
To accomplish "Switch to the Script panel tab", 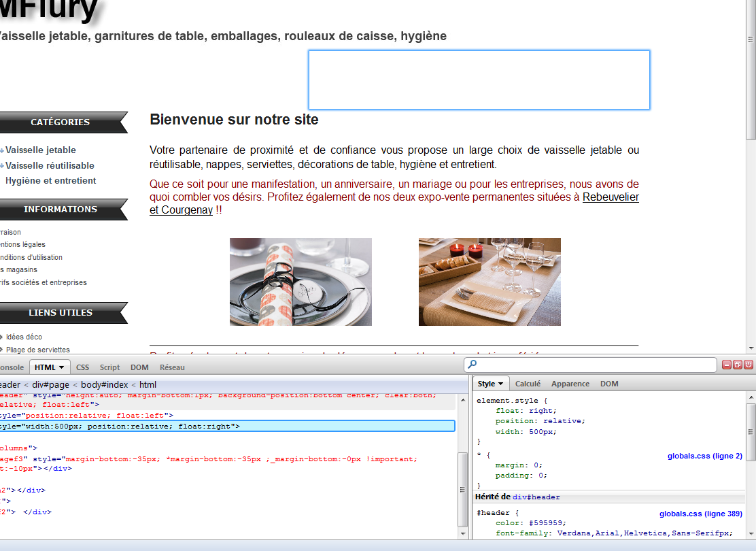I will (x=109, y=367).
